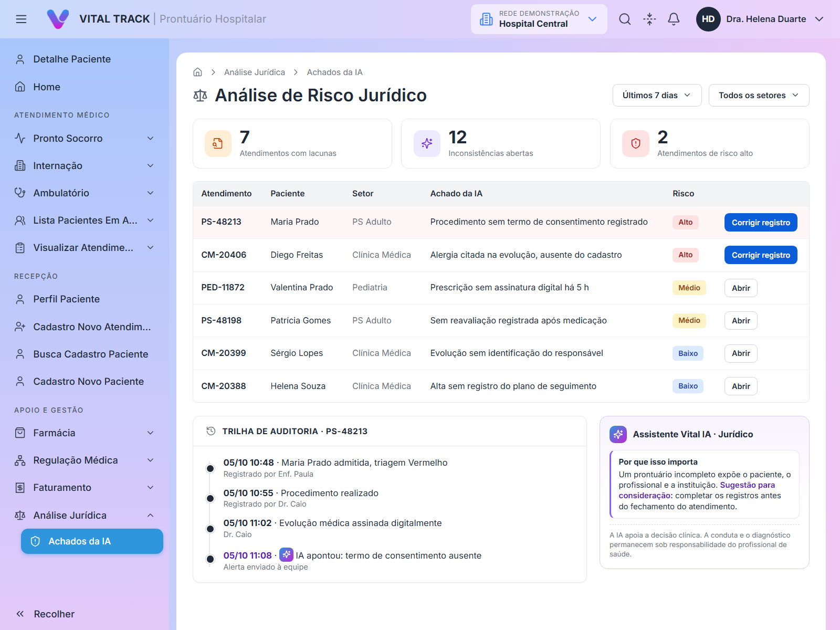The height and width of the screenshot is (630, 840).
Task: Click the Baixo badge for Sérgio Lopes
Action: coord(688,353)
